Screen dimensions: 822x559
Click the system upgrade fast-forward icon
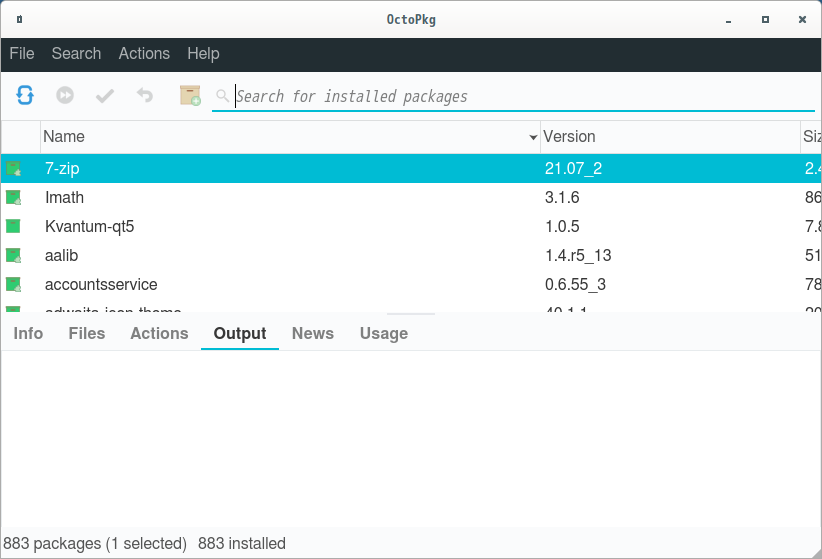tap(65, 95)
